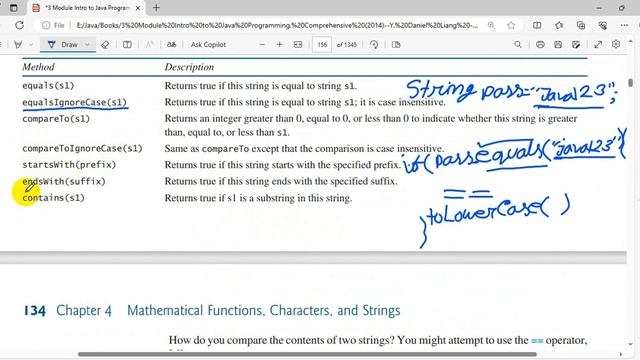
Task: Ask Copilot about this PDF
Action: [208, 44]
